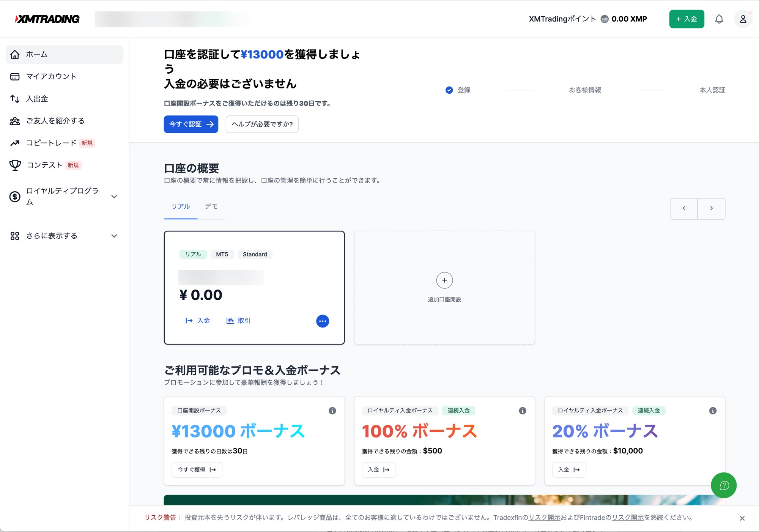Viewport: 759px width, 532px height.
Task: Click the ヘルプが必要ですか? button
Action: [x=262, y=124]
